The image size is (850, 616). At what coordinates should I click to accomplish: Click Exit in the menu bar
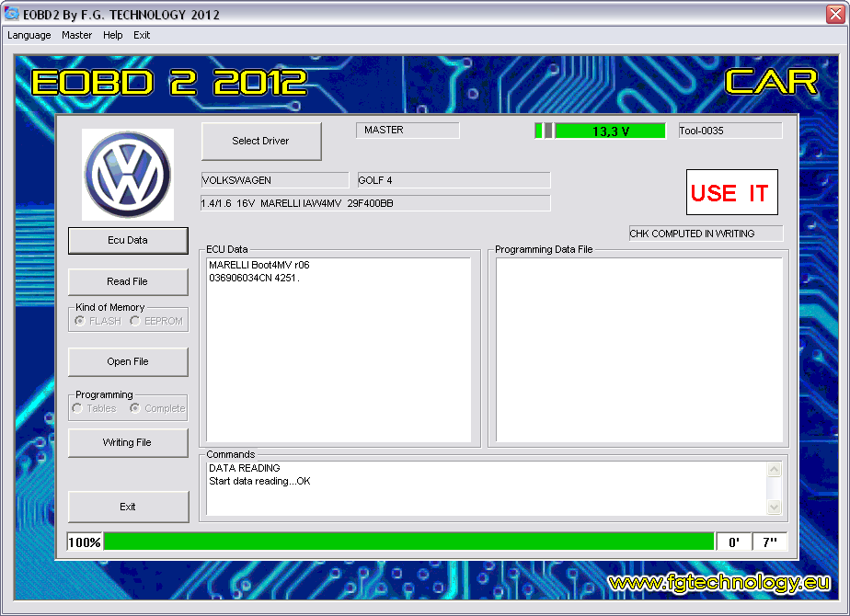click(142, 35)
